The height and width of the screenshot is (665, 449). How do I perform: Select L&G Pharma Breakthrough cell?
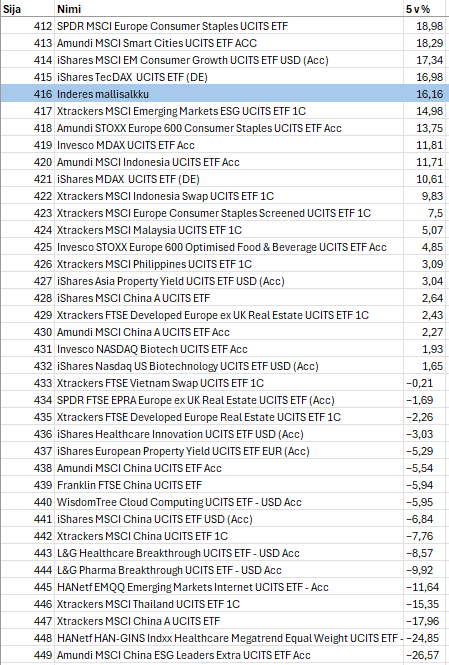[229, 570]
